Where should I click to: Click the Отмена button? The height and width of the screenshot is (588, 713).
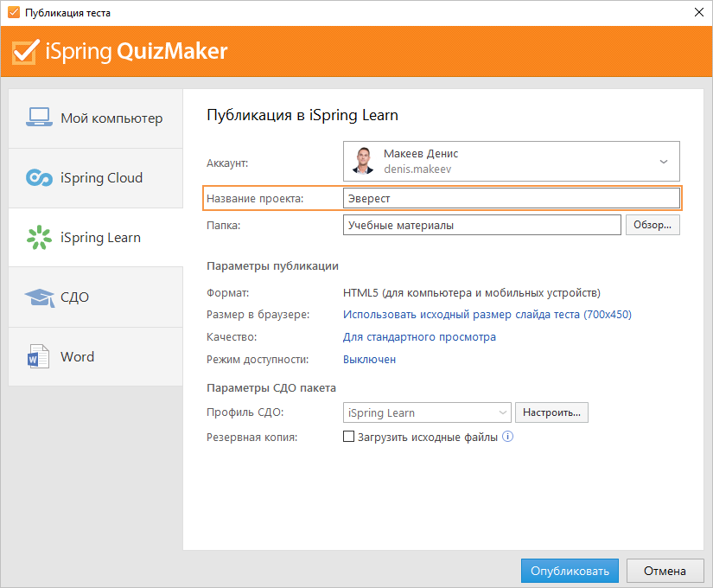click(665, 571)
